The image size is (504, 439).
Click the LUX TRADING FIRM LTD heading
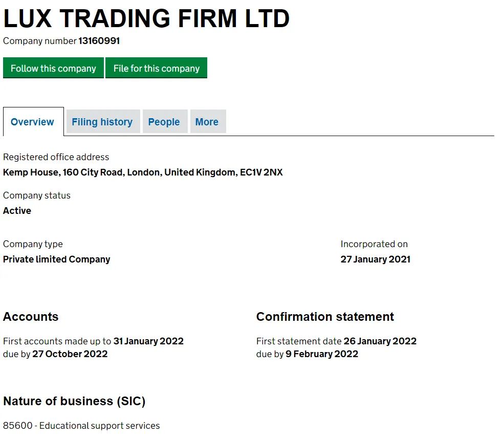pos(146,18)
